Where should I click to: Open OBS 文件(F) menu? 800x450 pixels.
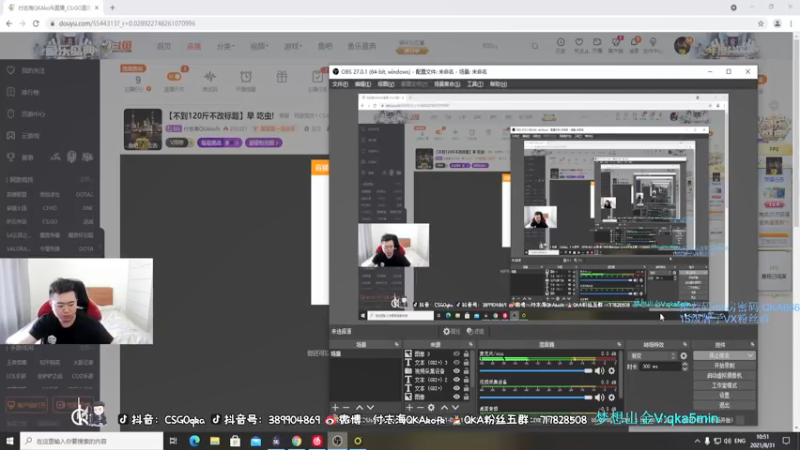tap(340, 84)
